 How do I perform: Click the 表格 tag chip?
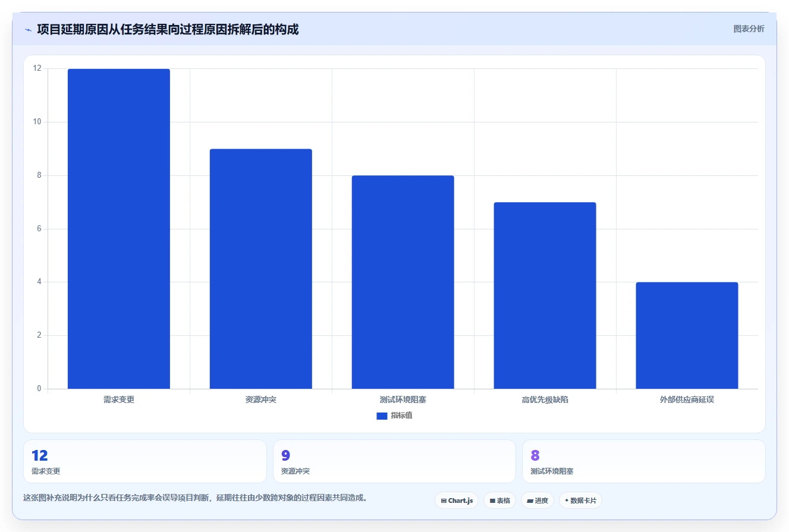point(499,500)
